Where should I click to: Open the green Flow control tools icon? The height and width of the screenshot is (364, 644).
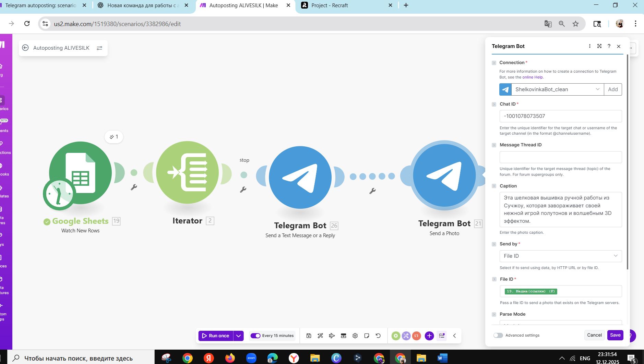[396, 336]
